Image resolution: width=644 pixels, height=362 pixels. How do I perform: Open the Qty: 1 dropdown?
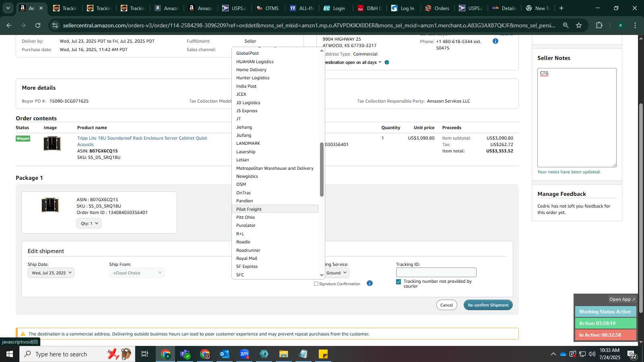pos(89,223)
